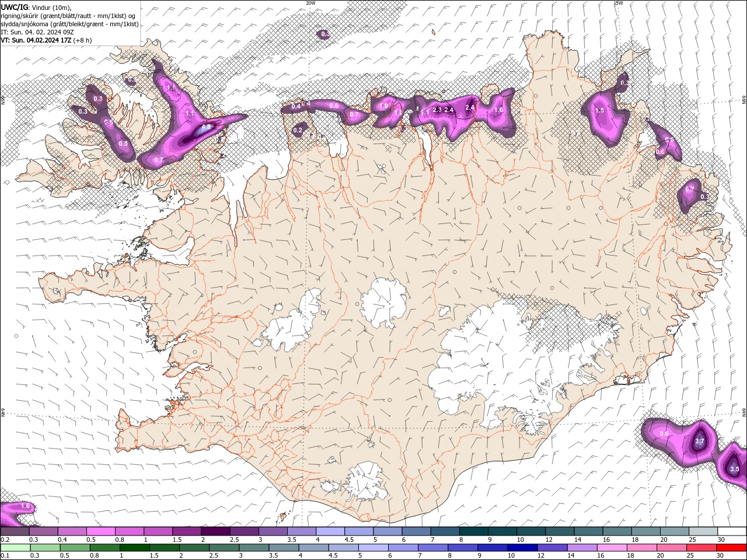Click top-row dark teal swatch between 8 and 9
Viewport: 747px width, 560px height.
click(x=474, y=531)
